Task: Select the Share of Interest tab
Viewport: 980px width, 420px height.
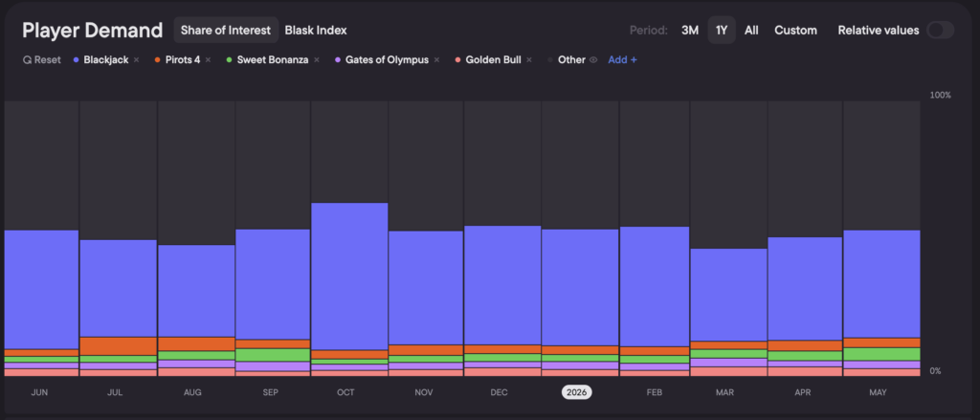Action: coord(226,30)
